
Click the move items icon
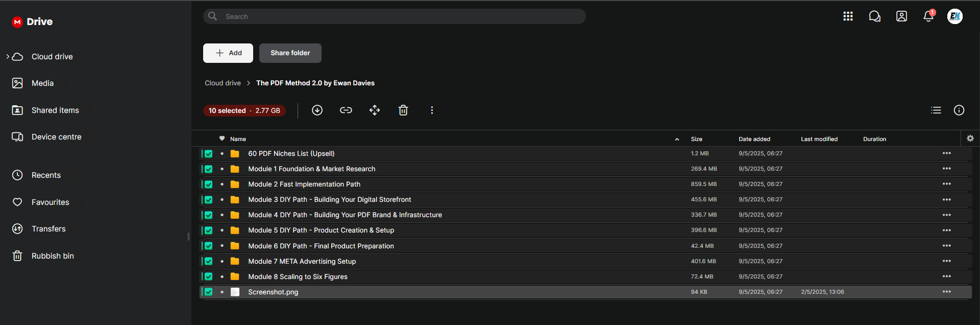click(x=375, y=110)
